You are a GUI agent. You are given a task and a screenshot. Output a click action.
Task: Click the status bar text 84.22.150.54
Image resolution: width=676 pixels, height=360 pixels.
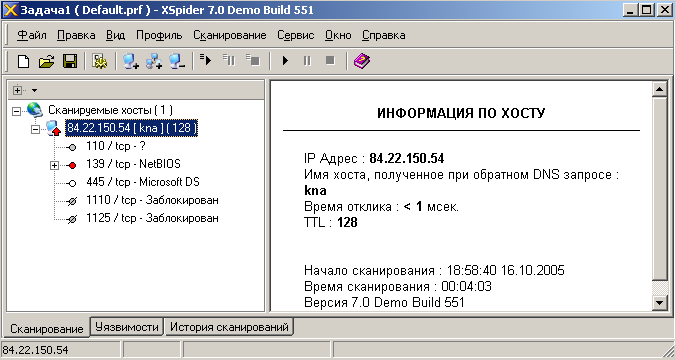pos(35,350)
